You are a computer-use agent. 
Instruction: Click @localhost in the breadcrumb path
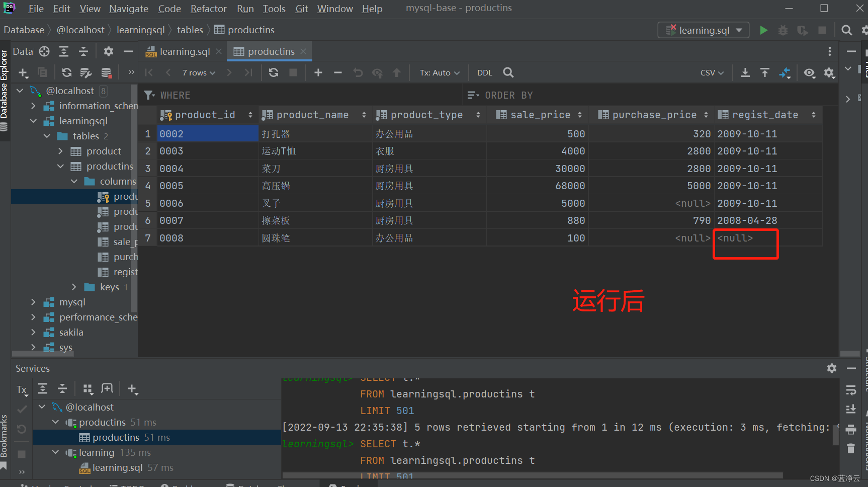[80, 30]
